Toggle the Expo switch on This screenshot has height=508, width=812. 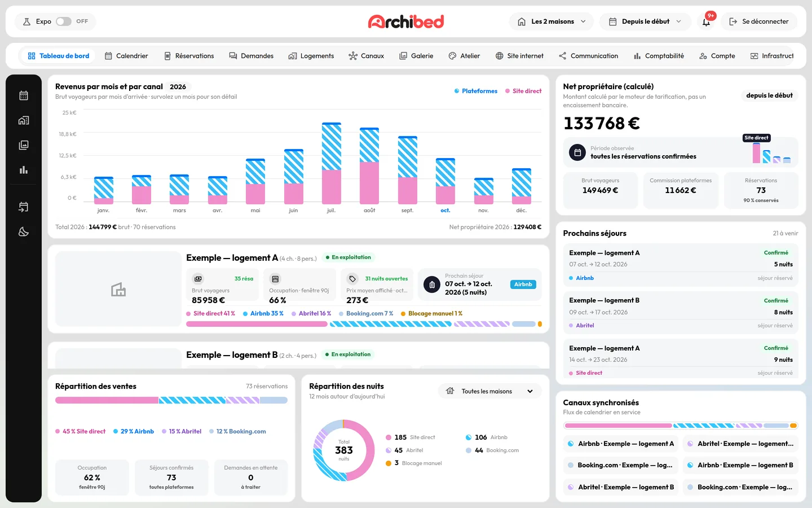click(x=64, y=21)
